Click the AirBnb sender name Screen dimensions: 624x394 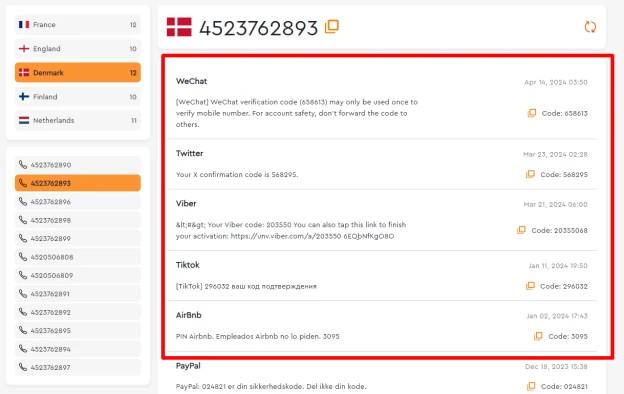tap(189, 315)
